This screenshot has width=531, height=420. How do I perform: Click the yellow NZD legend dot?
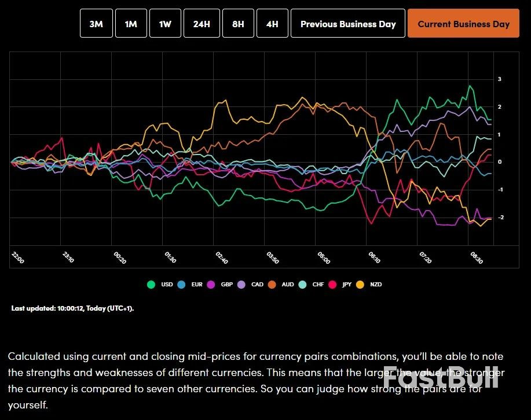click(359, 284)
